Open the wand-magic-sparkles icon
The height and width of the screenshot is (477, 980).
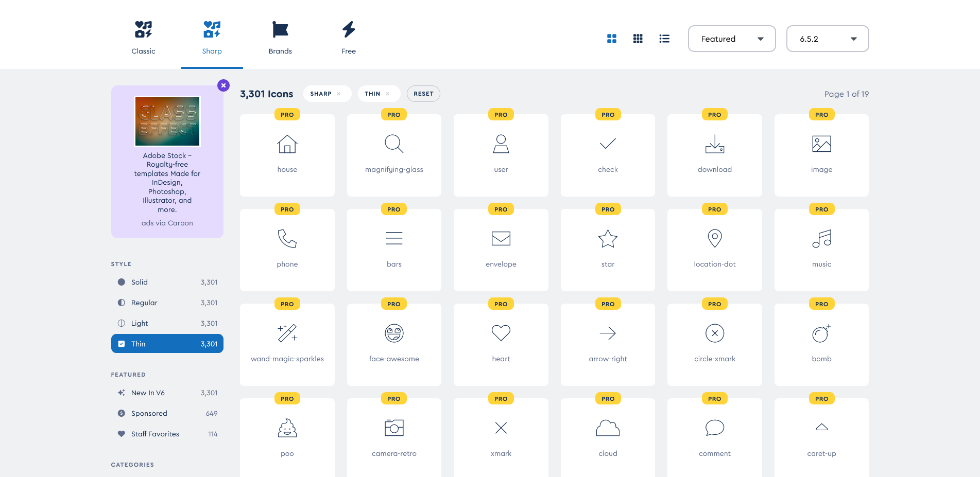point(287,344)
